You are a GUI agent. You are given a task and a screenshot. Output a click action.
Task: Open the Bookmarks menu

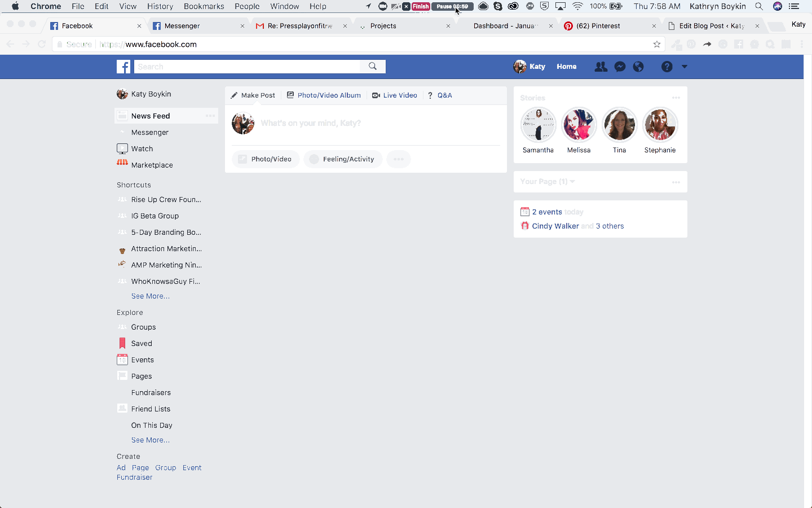(x=204, y=6)
